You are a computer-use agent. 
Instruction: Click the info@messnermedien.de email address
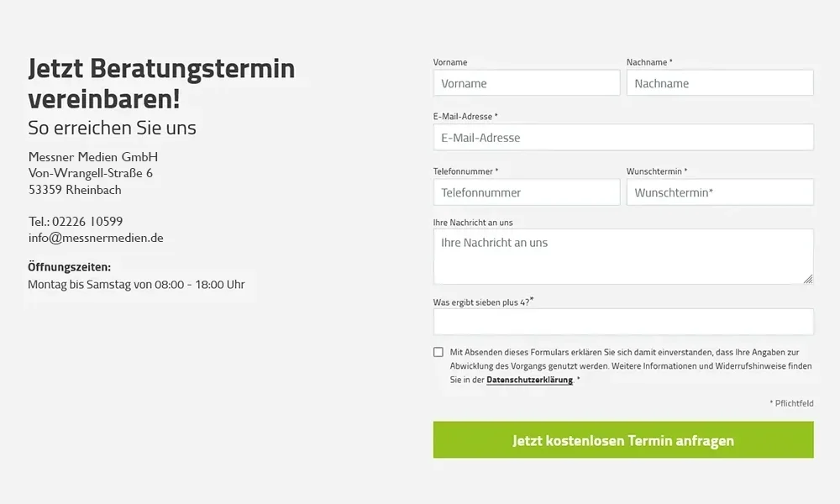tap(96, 238)
